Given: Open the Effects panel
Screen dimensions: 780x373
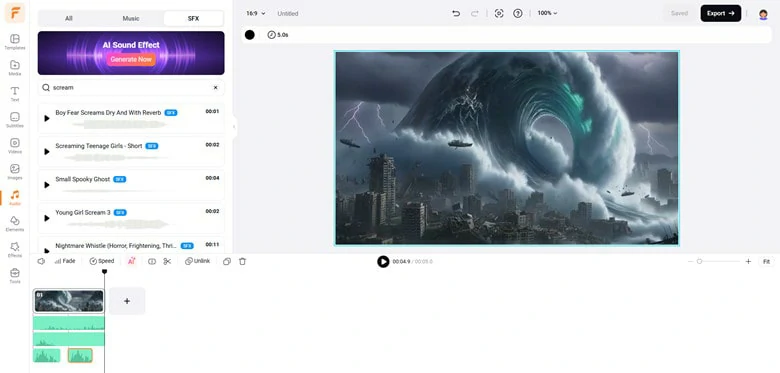Looking at the screenshot, I should click(14, 249).
